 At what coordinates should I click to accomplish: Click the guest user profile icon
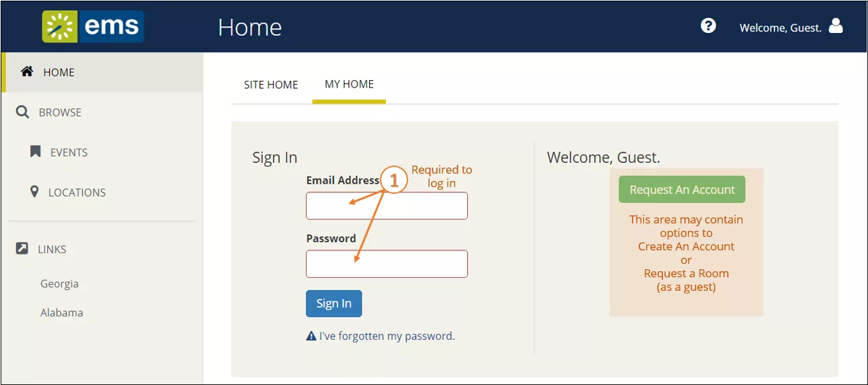(x=836, y=26)
